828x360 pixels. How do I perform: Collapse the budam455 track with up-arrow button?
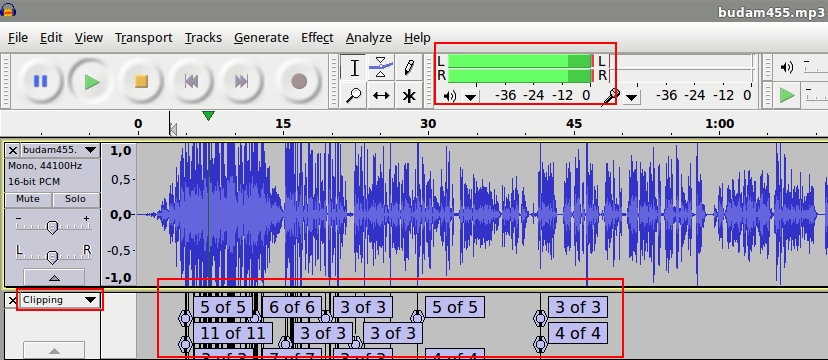[54, 277]
